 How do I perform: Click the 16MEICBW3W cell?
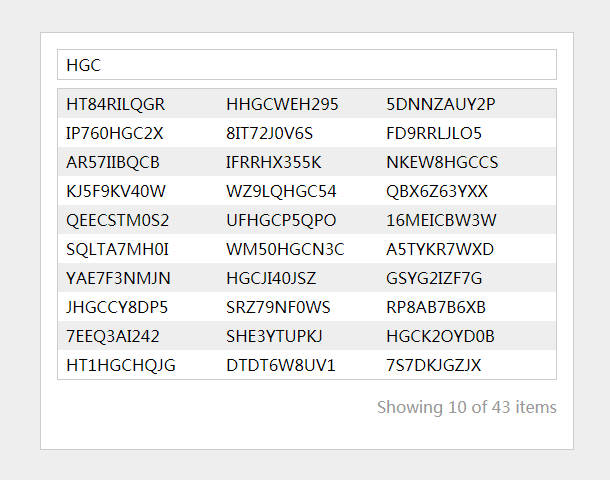click(x=441, y=221)
